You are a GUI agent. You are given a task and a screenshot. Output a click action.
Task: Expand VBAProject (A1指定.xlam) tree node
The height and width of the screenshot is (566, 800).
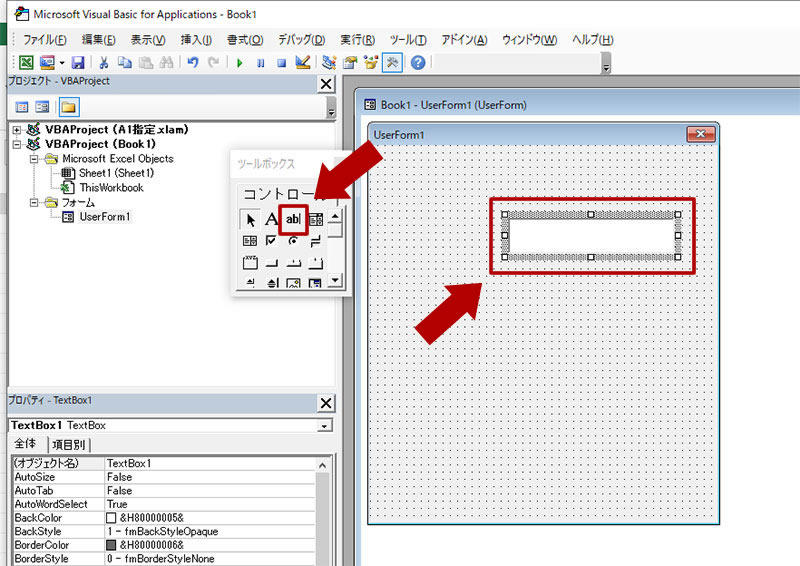17,130
